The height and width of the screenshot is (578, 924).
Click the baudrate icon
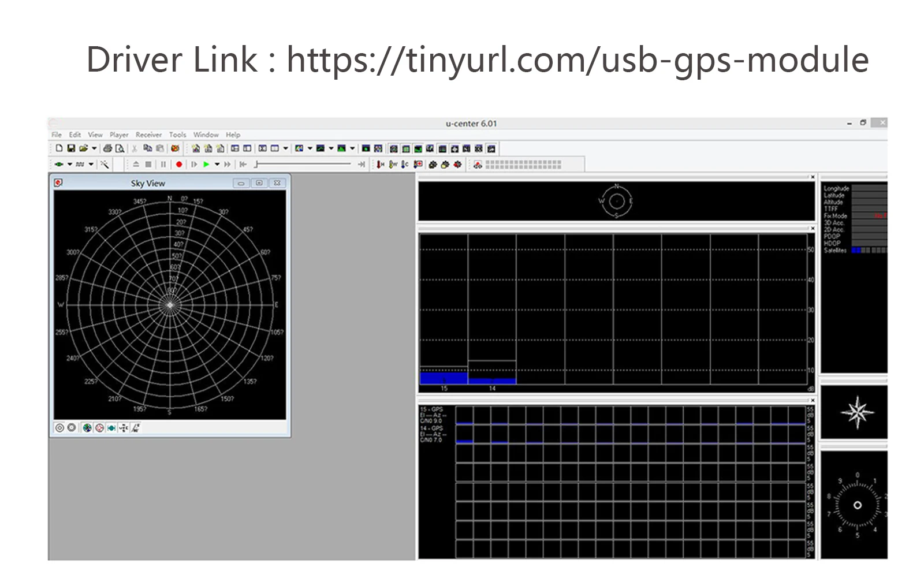[x=80, y=165]
